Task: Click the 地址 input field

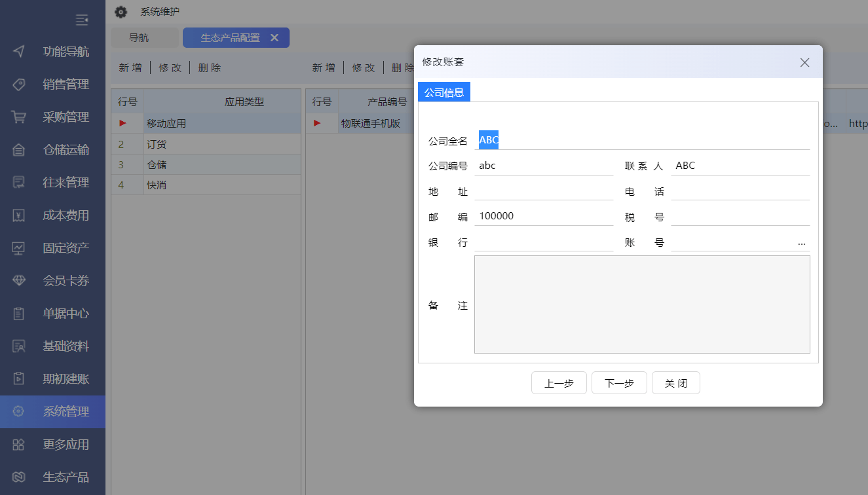Action: 544,191
